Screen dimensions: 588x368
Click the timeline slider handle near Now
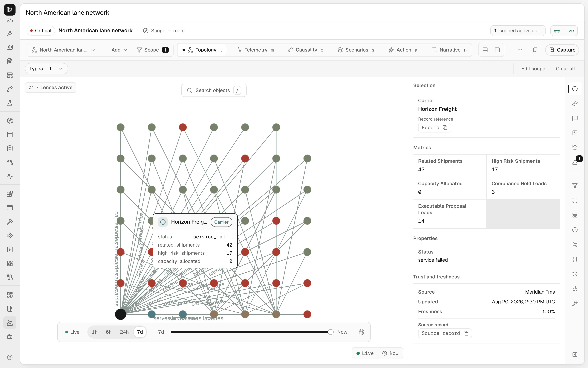(330, 332)
